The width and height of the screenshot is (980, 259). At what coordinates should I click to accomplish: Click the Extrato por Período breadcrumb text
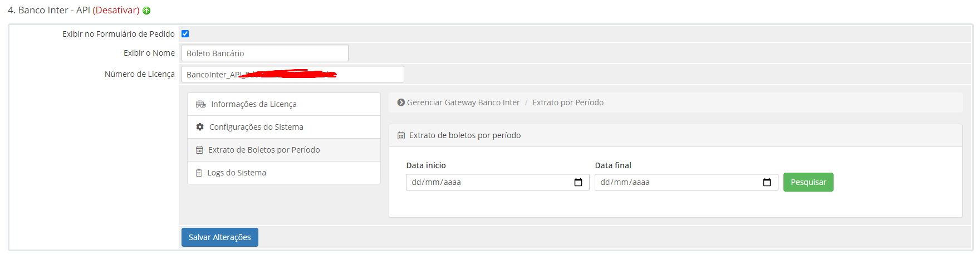pyautogui.click(x=568, y=102)
